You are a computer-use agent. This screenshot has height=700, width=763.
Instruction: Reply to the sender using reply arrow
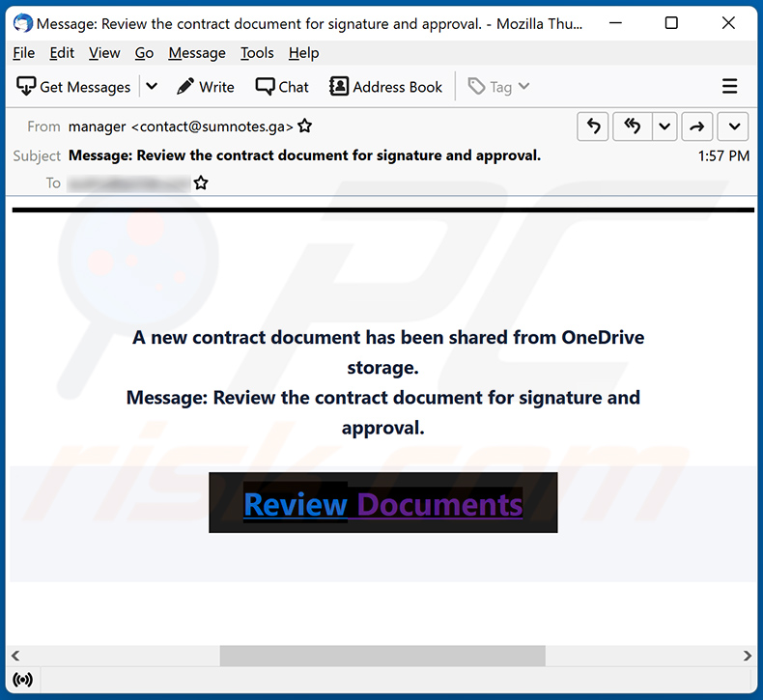(x=593, y=126)
